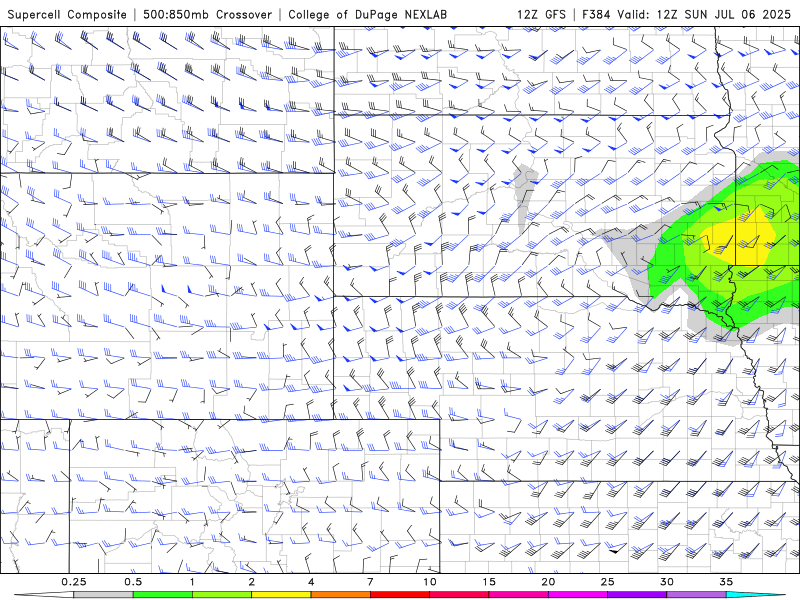Click the Supercell Composite title text
This screenshot has width=800, height=600.
point(67,14)
